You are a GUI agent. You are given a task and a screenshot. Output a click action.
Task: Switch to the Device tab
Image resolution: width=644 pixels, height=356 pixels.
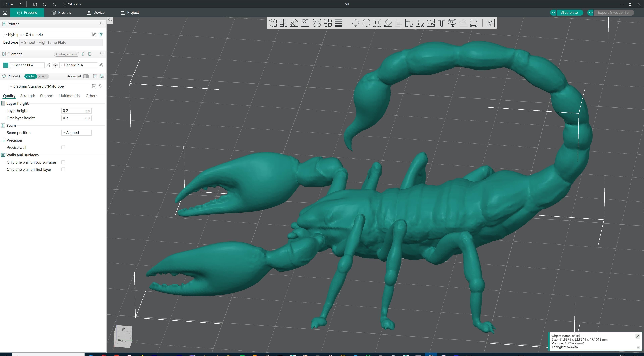[96, 13]
